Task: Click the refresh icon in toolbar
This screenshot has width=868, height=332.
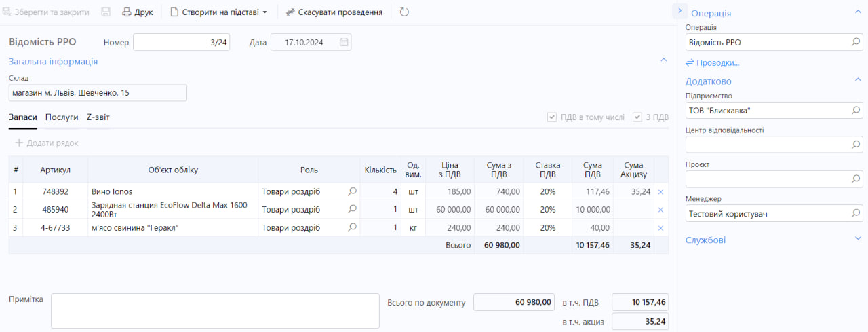Action: click(404, 12)
